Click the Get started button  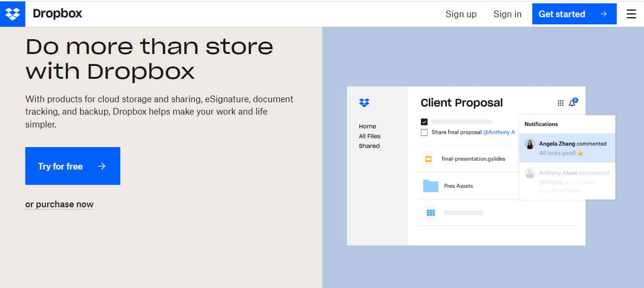[x=574, y=14]
